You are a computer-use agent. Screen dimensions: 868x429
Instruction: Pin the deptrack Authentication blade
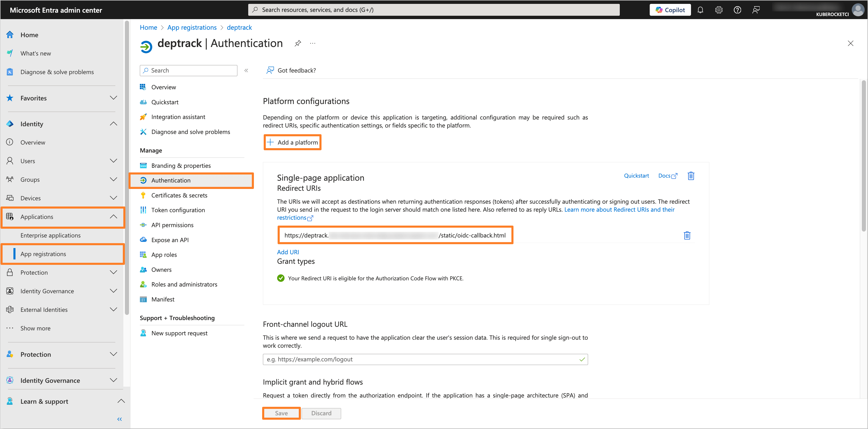tap(298, 43)
